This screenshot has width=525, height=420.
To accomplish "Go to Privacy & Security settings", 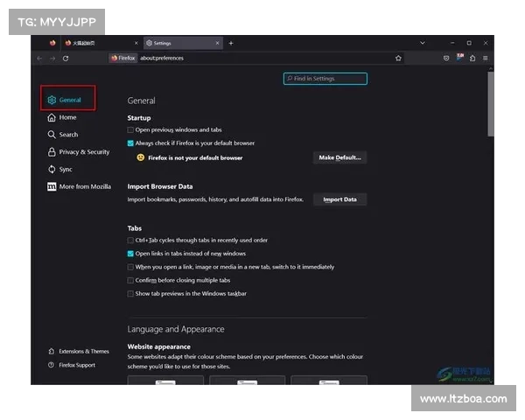I will (83, 152).
